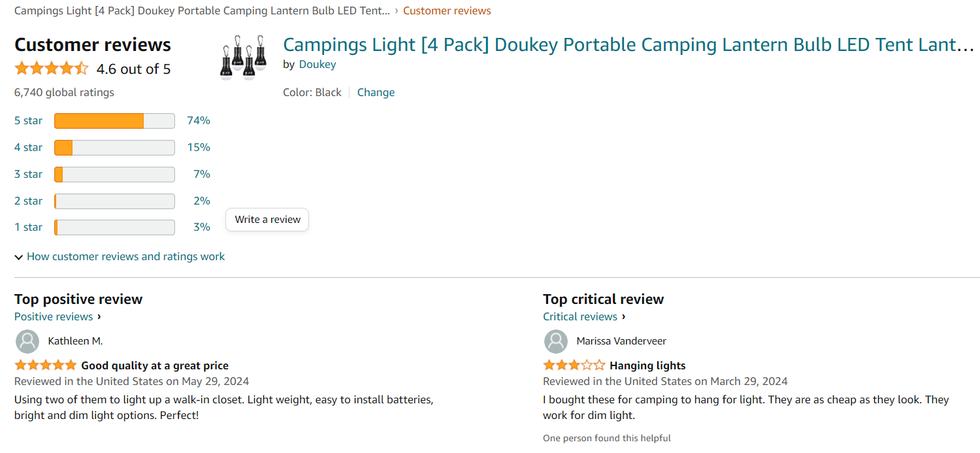Click the Doukey brand link
The height and width of the screenshot is (453, 980).
coord(318,65)
